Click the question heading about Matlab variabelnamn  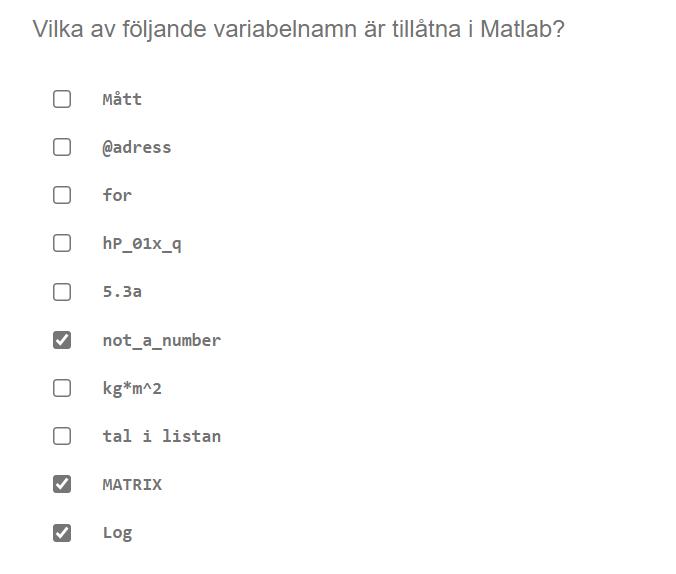coord(298,28)
